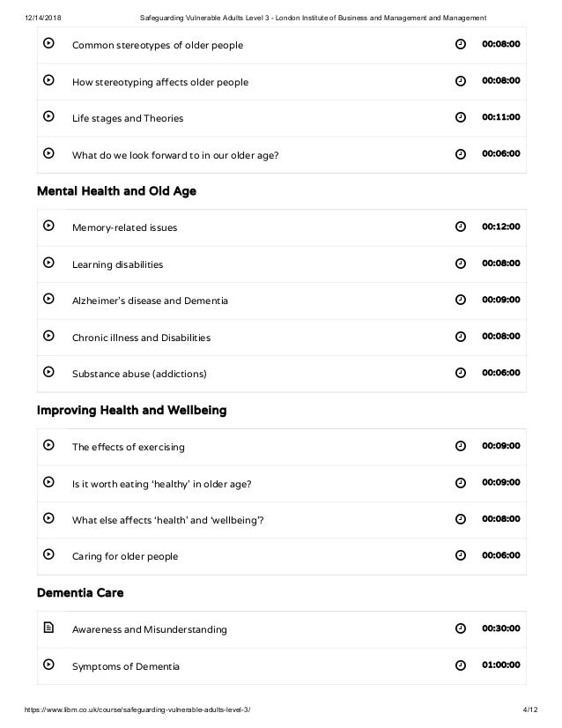Click play icon beside Common stereotypes of older people
562x728 pixels.
point(48,44)
